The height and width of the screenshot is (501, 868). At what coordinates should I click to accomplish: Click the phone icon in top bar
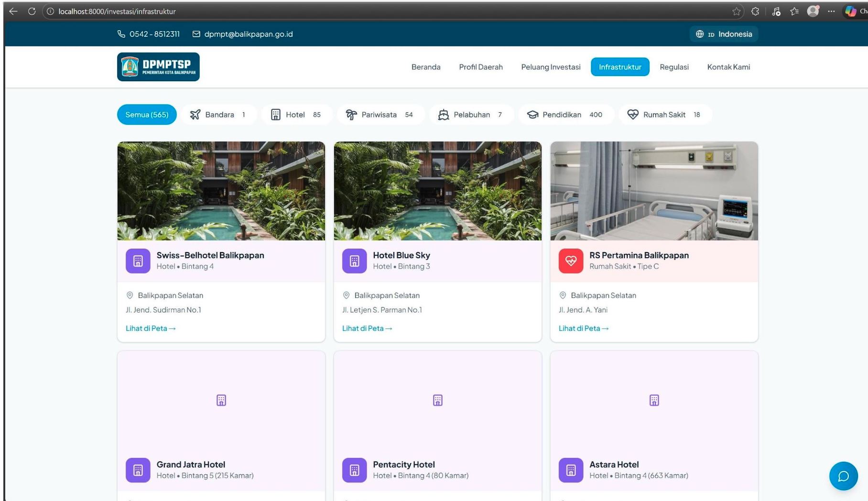tap(121, 34)
